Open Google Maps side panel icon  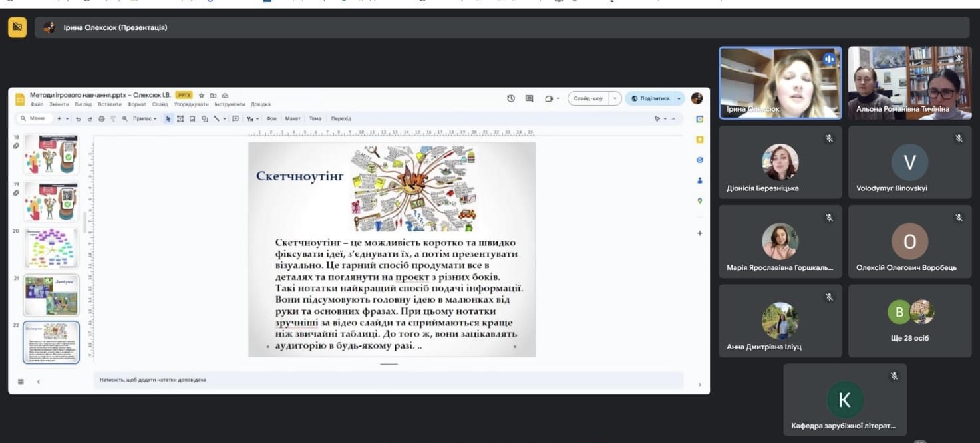[x=699, y=200]
